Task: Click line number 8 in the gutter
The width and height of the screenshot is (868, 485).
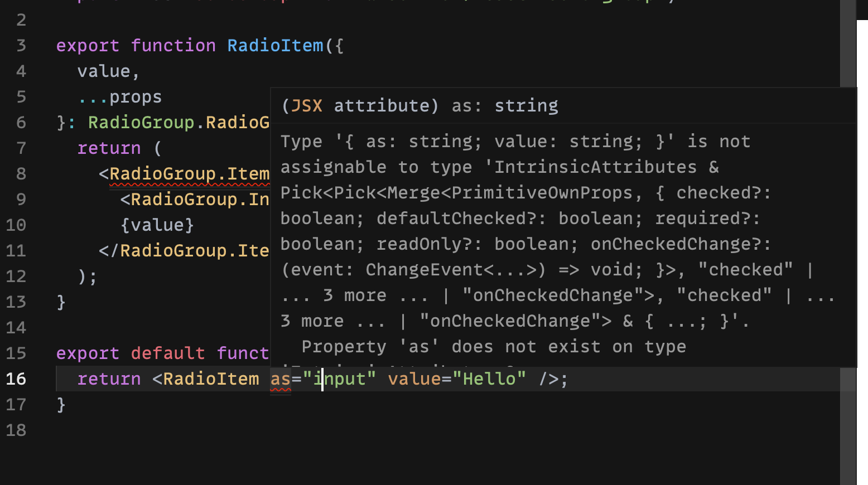Action: pyautogui.click(x=21, y=173)
